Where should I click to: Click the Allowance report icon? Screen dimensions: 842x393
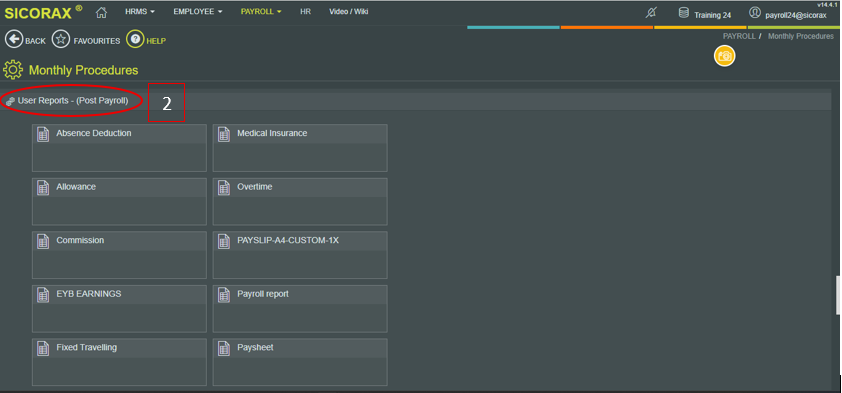point(43,188)
